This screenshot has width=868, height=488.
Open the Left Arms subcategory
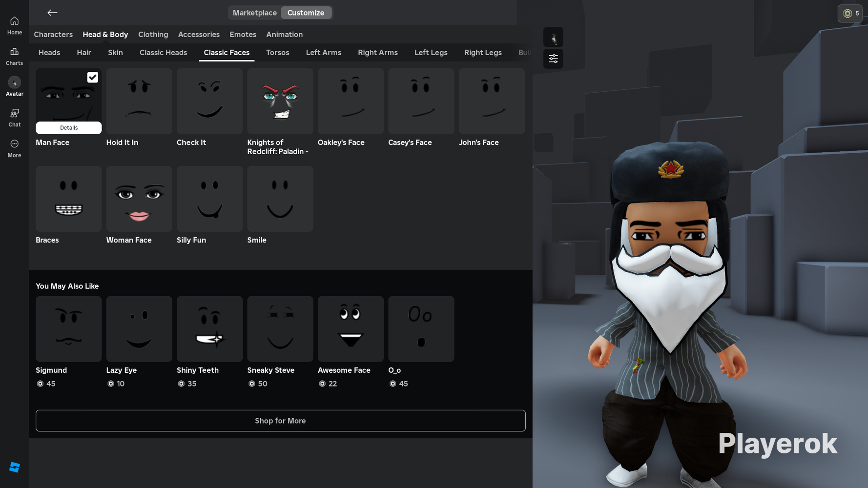tap(323, 52)
